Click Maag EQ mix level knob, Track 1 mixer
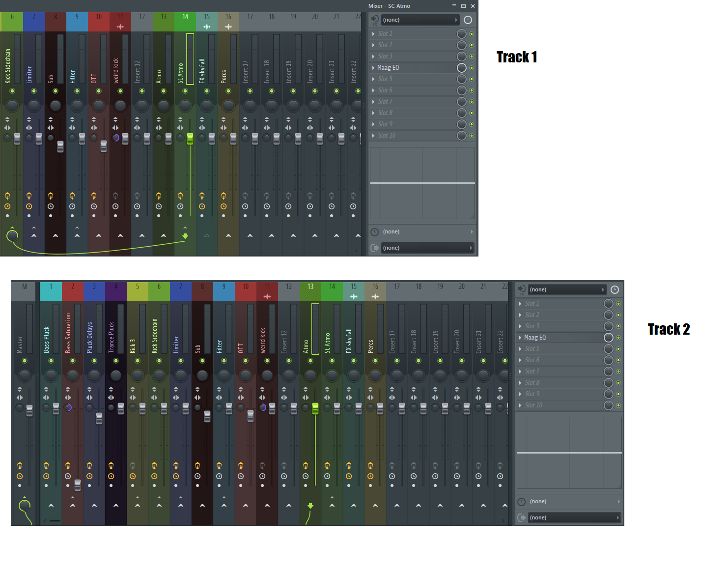This screenshot has width=728, height=573. tap(462, 68)
